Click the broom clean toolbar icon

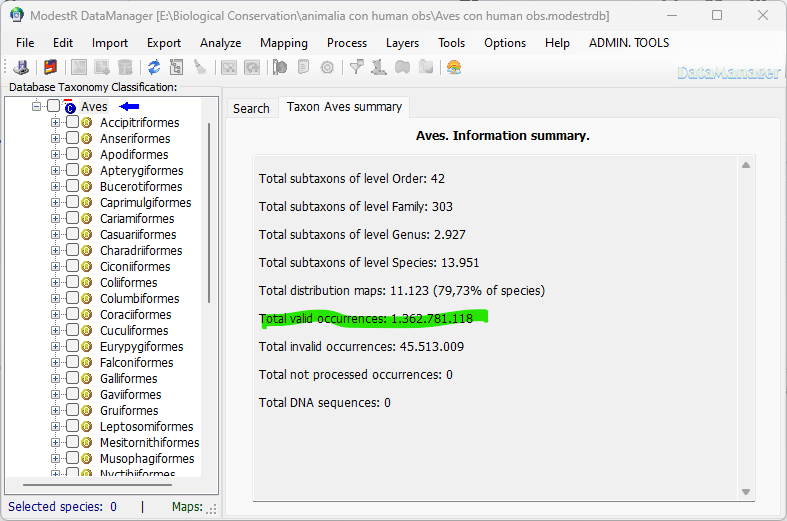point(200,67)
